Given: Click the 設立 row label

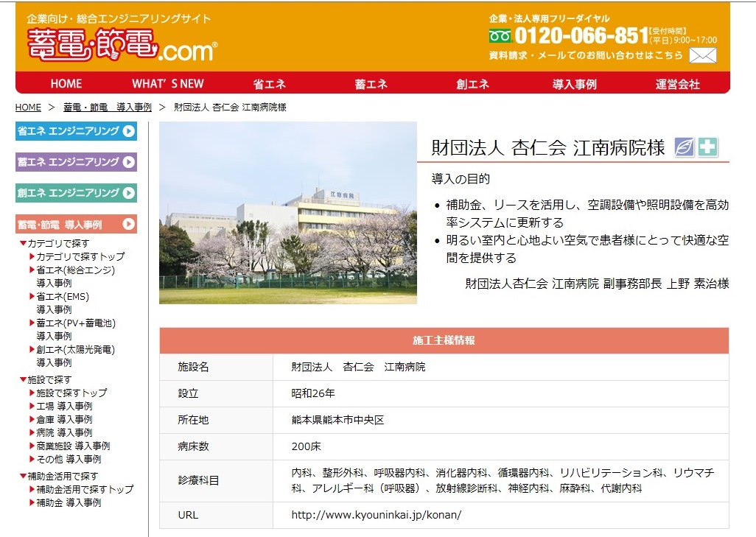Looking at the screenshot, I should tap(188, 393).
